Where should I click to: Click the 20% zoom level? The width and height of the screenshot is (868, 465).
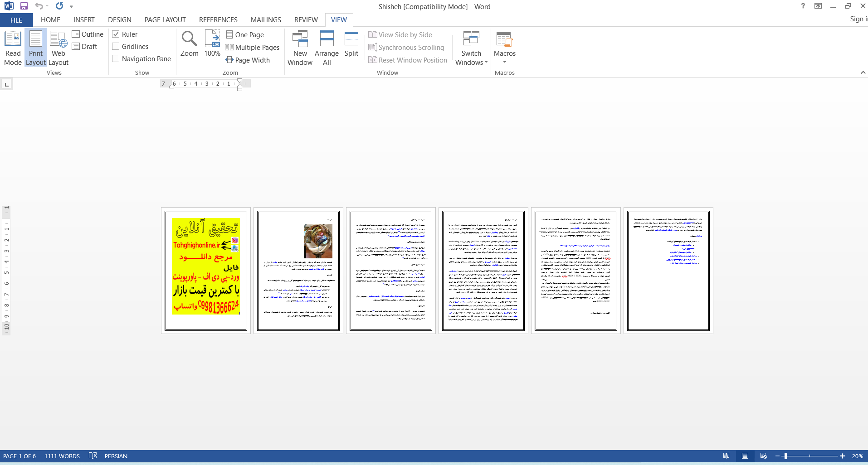tap(857, 456)
